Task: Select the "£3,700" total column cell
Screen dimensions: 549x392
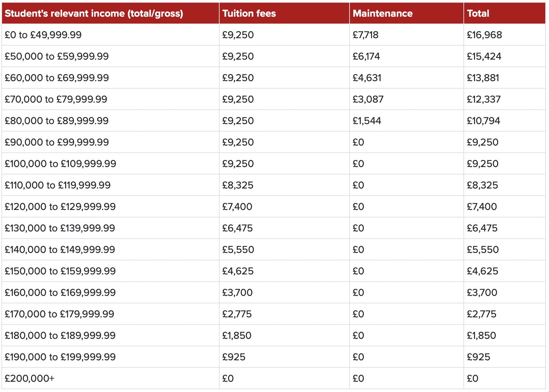Action: click(x=505, y=292)
